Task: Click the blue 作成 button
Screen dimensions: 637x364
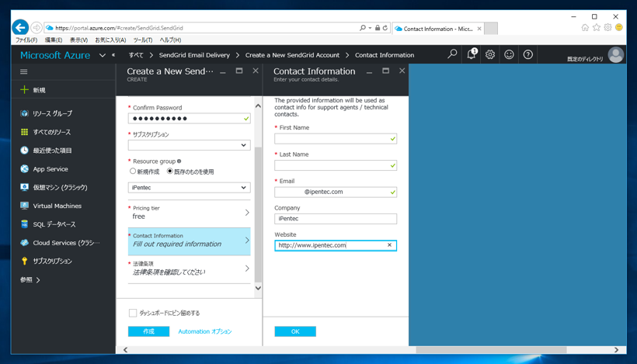Action: [x=148, y=331]
